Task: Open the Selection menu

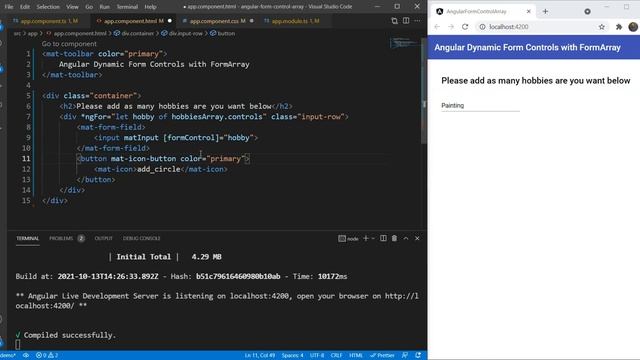Action: [48, 7]
